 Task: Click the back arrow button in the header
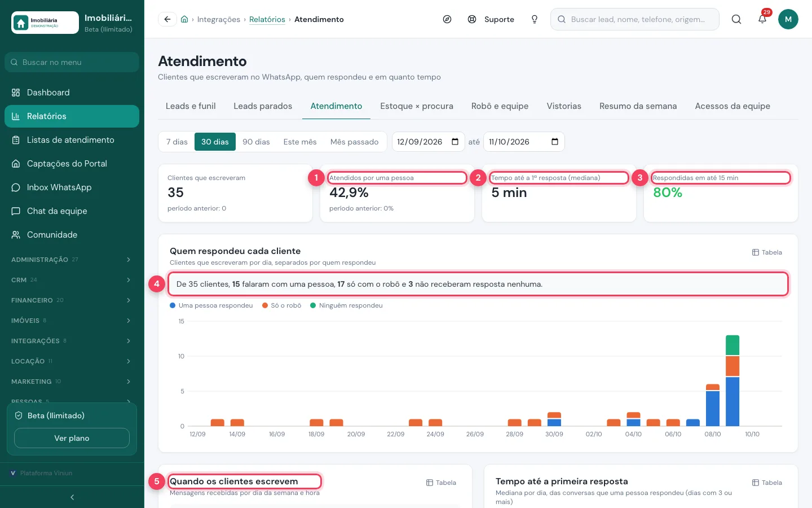[x=167, y=19]
